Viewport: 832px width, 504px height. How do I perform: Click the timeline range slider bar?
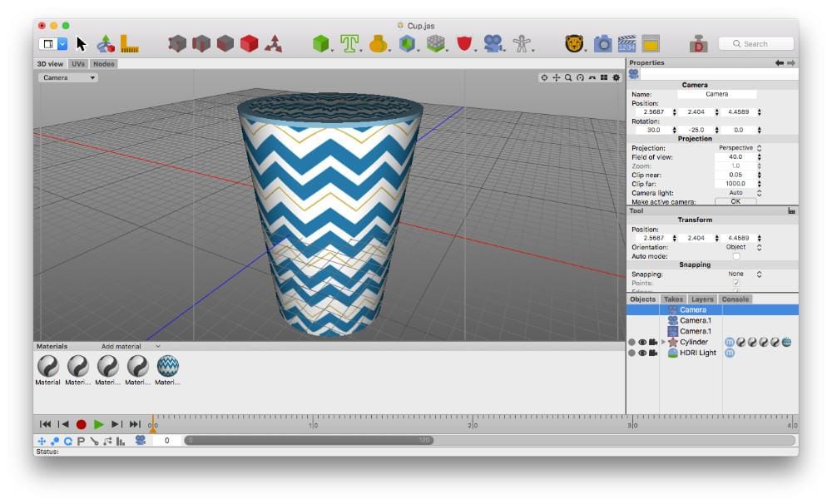point(309,440)
